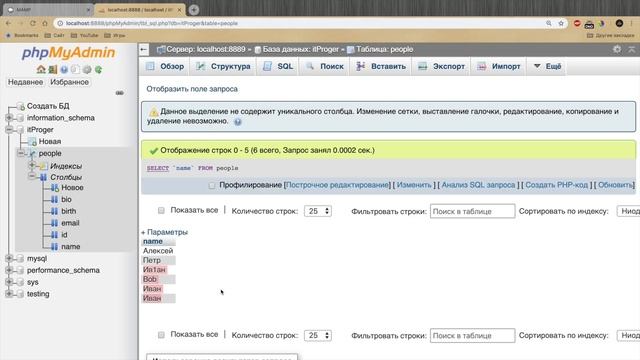Open the Импорт tab
Viewport: 640px width, 360px height.
[x=499, y=66]
